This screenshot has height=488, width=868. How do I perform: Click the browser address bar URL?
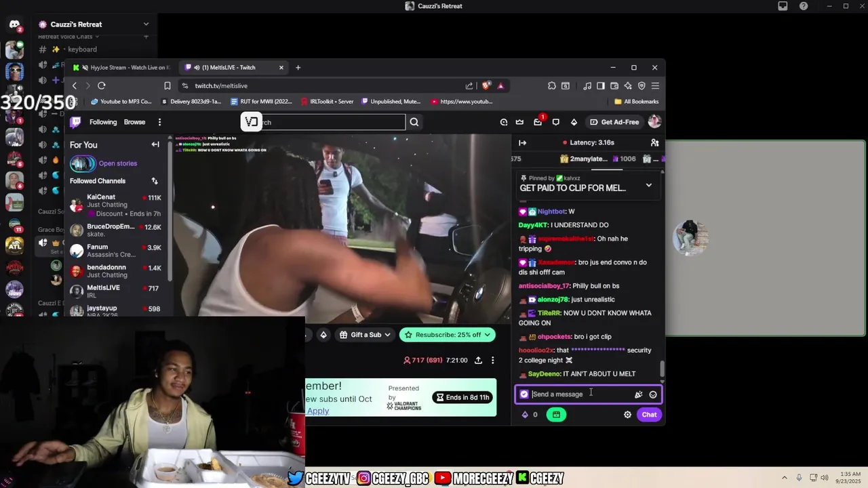coord(221,86)
